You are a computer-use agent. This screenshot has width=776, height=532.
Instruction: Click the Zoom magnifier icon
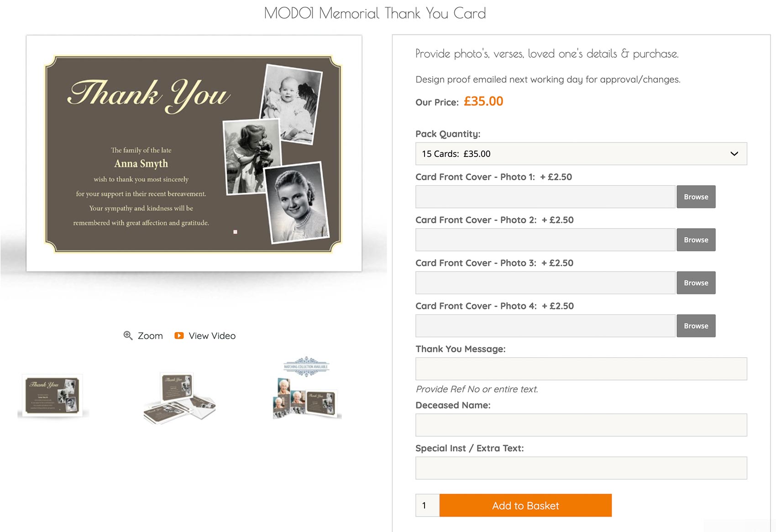(x=128, y=335)
